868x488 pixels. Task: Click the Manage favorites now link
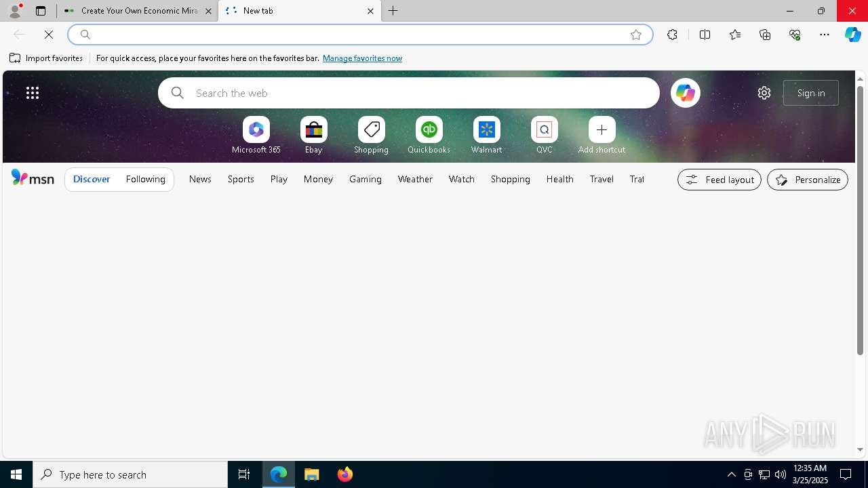[362, 58]
